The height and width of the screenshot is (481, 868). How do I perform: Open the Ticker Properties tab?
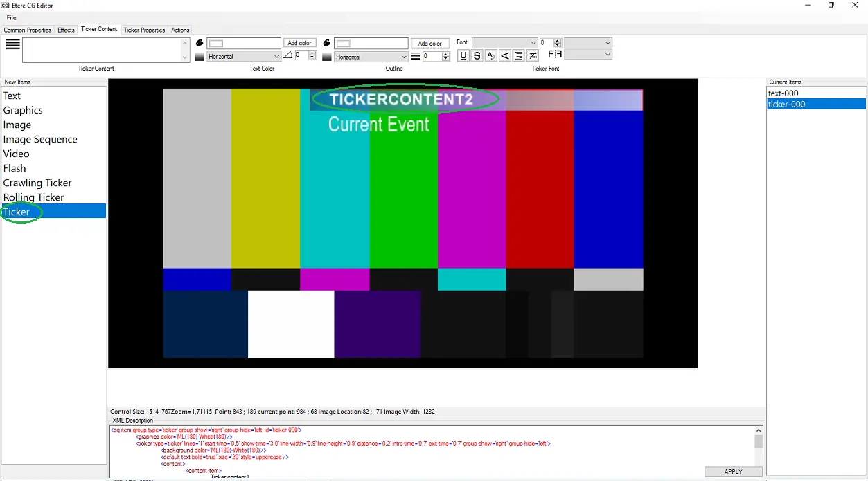click(x=144, y=30)
